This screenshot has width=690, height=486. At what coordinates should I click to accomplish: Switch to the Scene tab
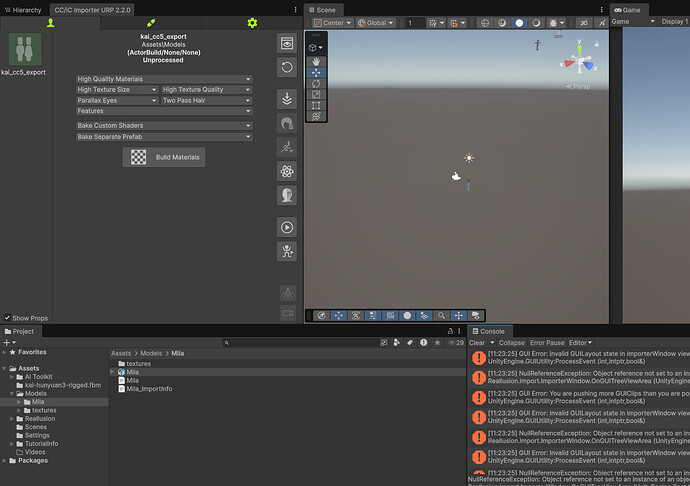(x=322, y=10)
